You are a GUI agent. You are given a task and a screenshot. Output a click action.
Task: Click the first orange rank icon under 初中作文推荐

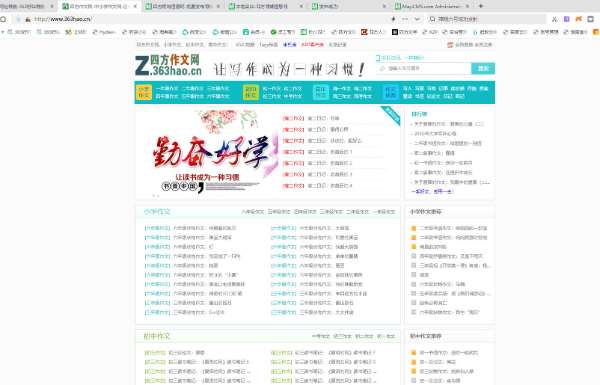coord(414,352)
